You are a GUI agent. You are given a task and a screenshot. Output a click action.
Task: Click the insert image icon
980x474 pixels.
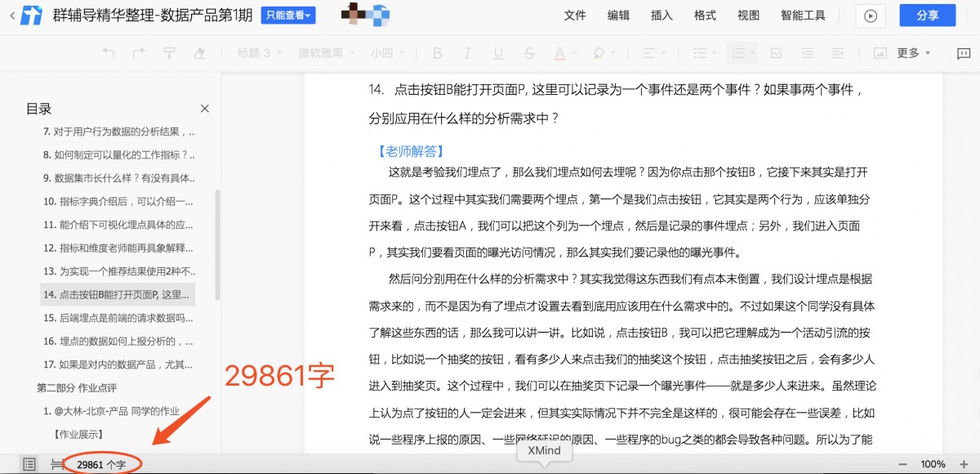click(x=880, y=53)
